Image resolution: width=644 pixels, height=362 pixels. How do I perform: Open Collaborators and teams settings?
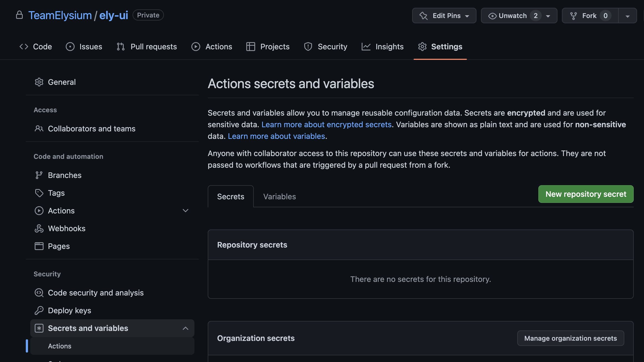[112, 129]
